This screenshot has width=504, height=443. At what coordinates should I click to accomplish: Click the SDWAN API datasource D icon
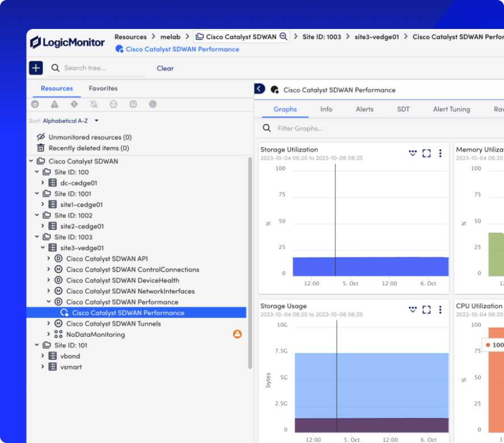point(58,258)
